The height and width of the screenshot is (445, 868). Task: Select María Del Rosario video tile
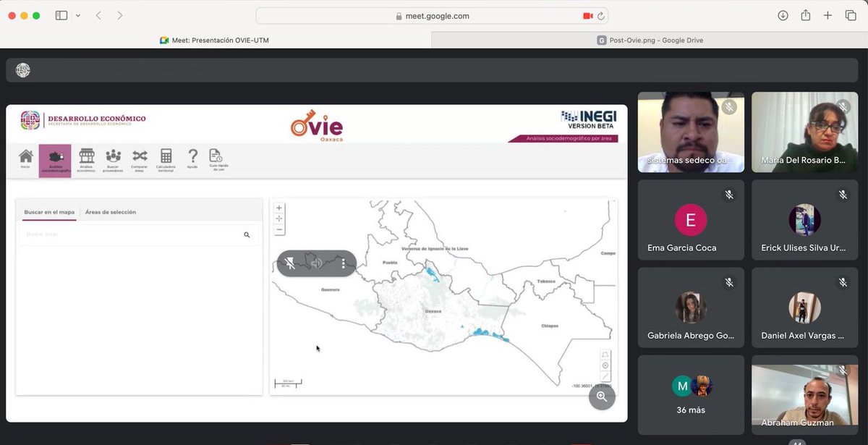(805, 132)
